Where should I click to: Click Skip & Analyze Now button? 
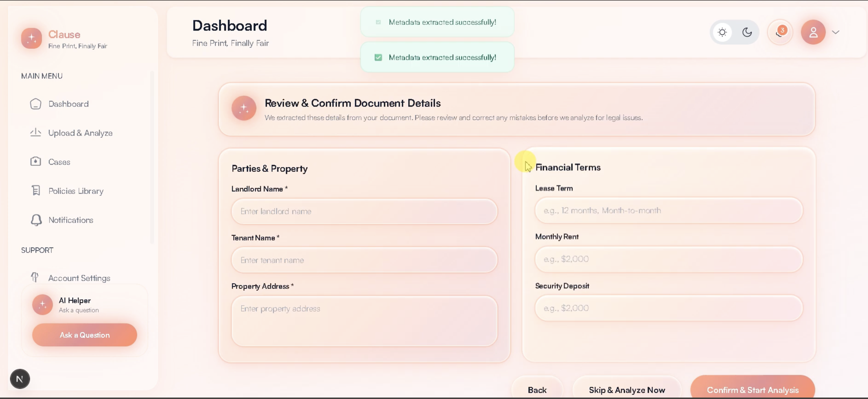pyautogui.click(x=627, y=390)
